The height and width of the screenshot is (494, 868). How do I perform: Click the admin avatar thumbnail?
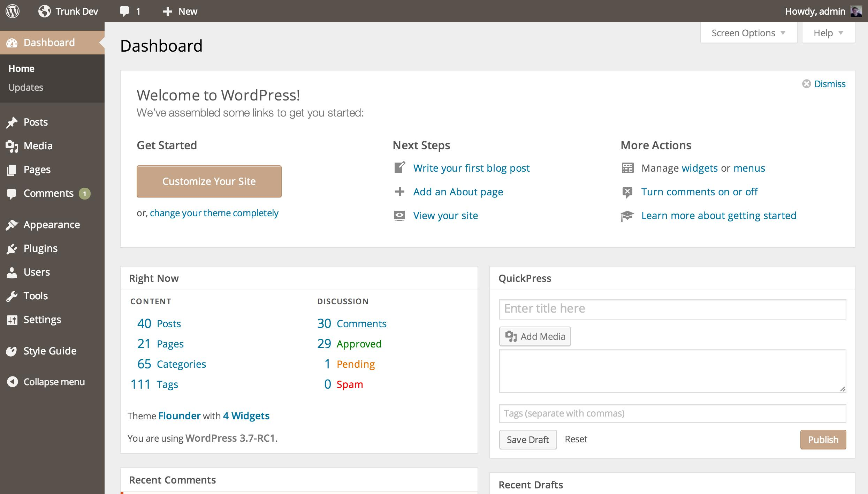coord(856,11)
